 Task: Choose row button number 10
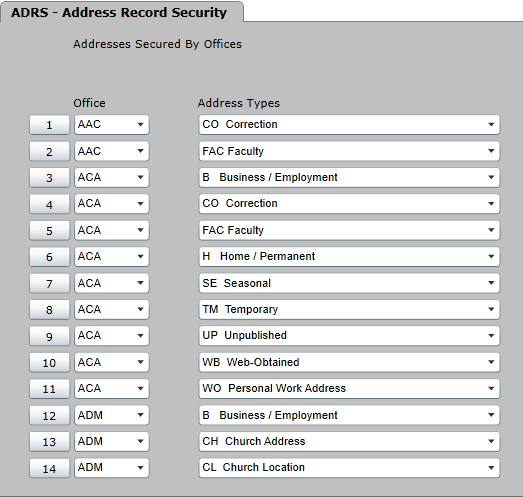(49, 363)
